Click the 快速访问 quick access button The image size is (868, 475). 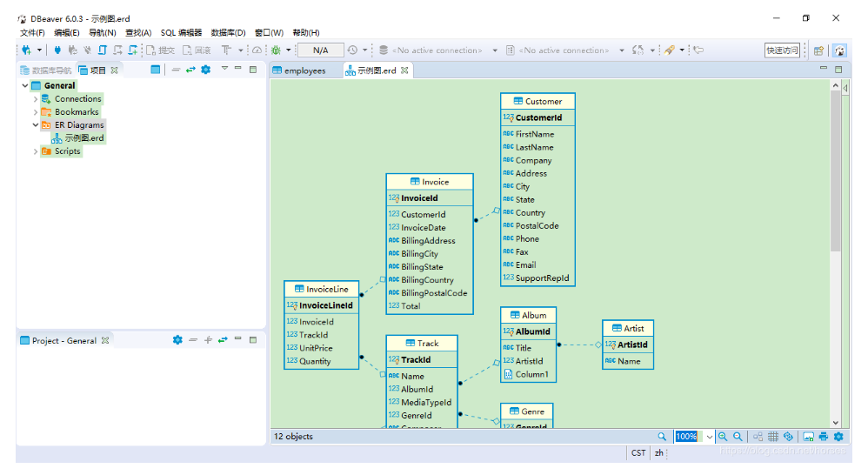pyautogui.click(x=782, y=50)
